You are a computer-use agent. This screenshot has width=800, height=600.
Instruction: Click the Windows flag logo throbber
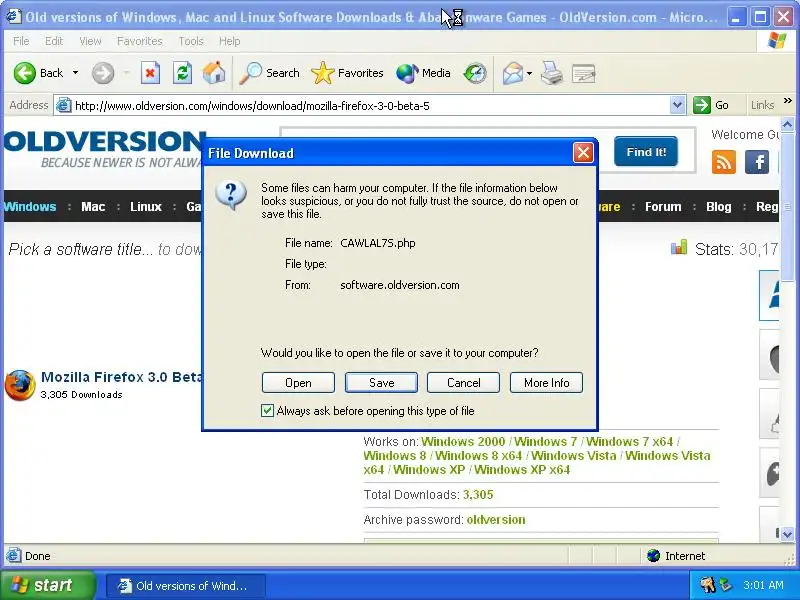pyautogui.click(x=777, y=41)
